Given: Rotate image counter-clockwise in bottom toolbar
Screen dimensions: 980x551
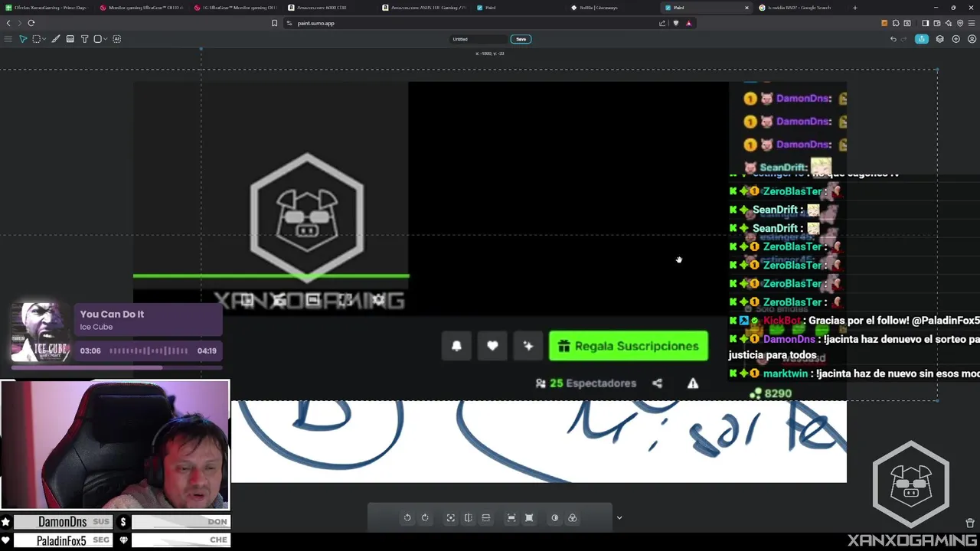Looking at the screenshot, I should 407,518.
